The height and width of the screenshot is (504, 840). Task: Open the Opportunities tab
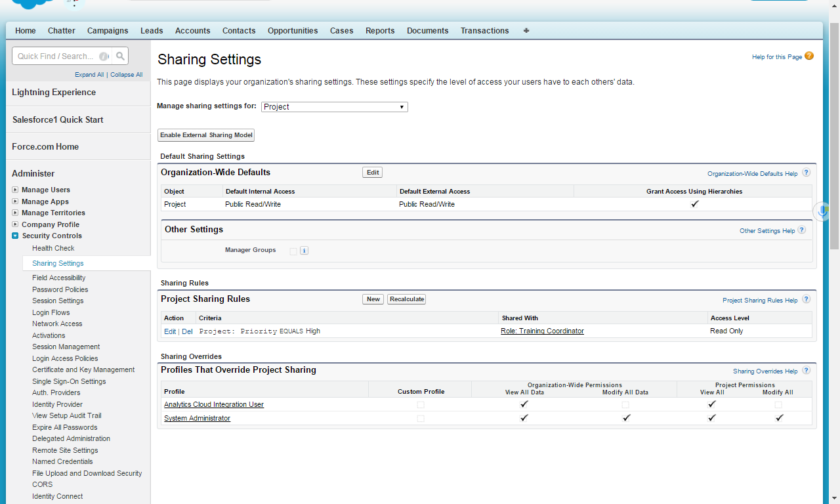point(292,31)
